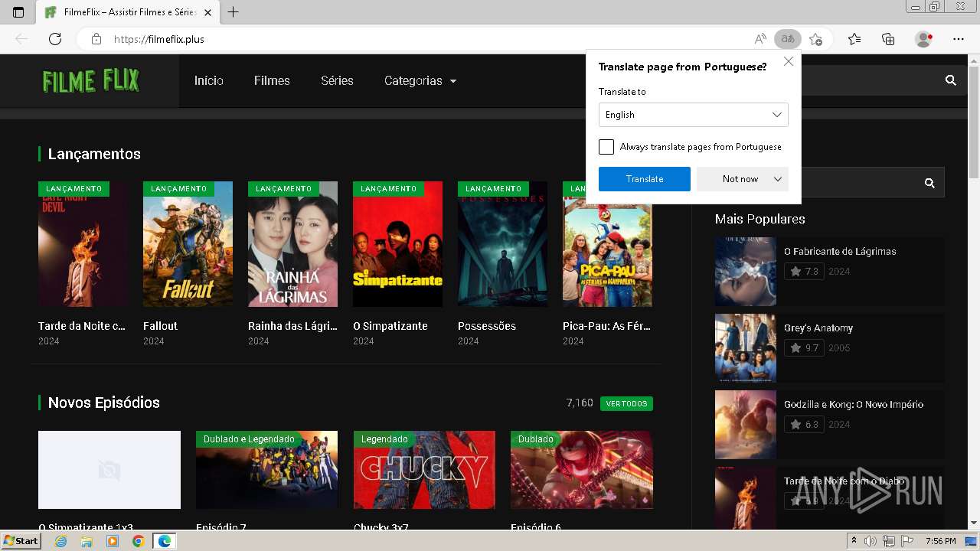Open the Chucky episode thumbnail
The height and width of the screenshot is (551, 980).
pos(424,470)
